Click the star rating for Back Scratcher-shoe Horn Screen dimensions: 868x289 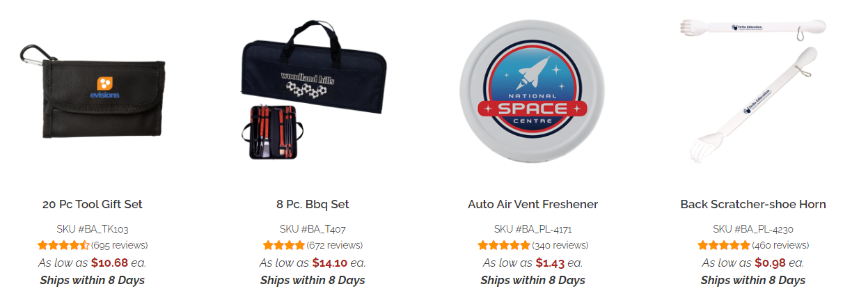(723, 245)
